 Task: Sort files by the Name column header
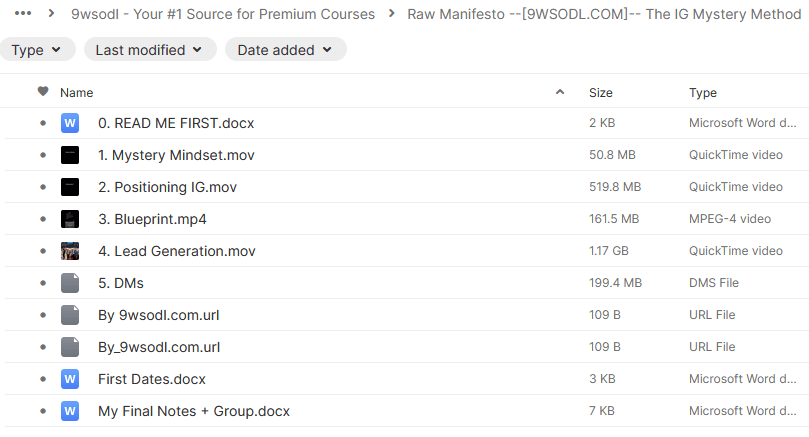click(77, 93)
